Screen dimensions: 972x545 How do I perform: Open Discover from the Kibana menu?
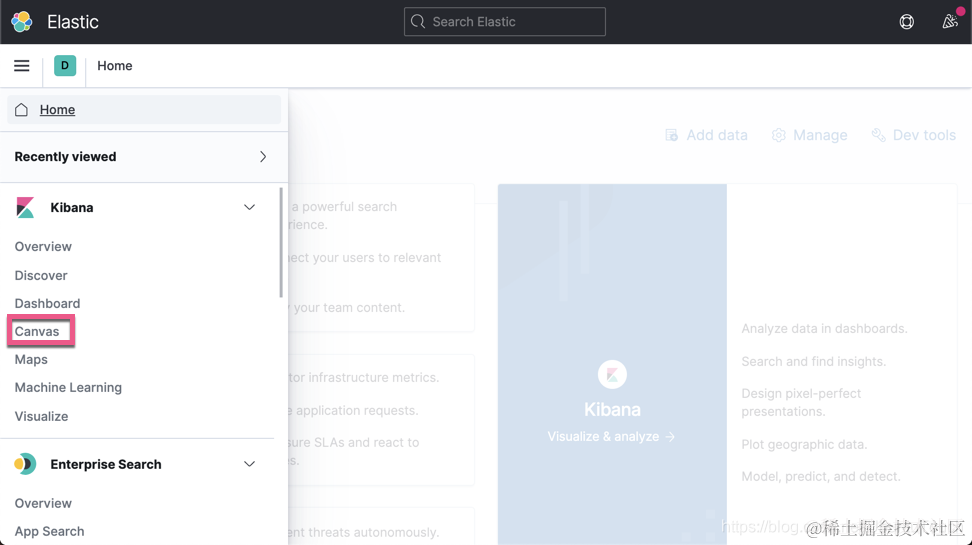pos(41,275)
